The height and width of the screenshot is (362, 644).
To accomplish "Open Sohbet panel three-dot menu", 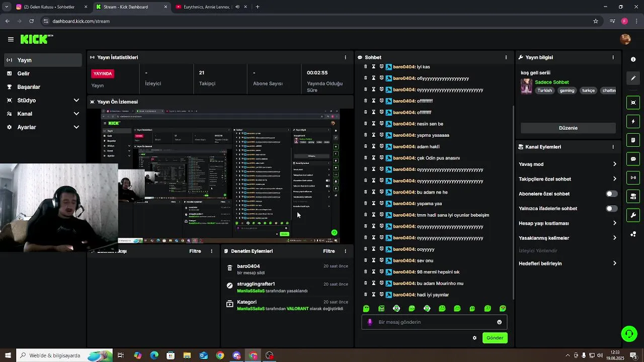I will (x=506, y=57).
